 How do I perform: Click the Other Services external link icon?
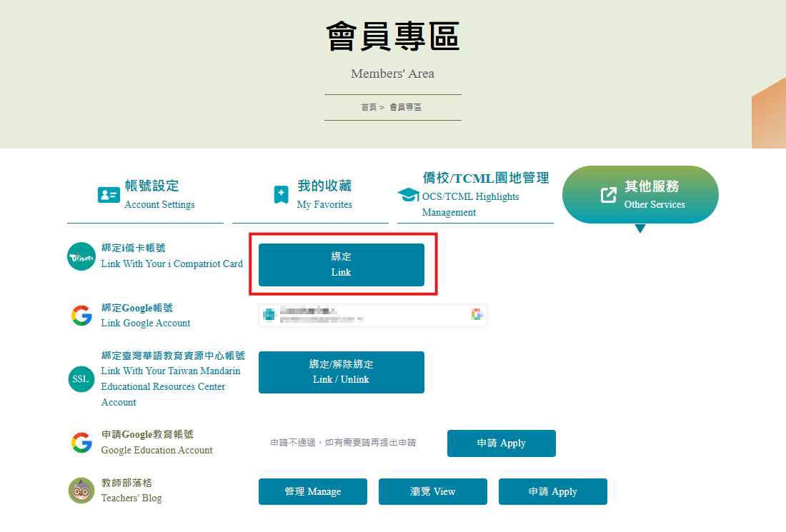608,195
